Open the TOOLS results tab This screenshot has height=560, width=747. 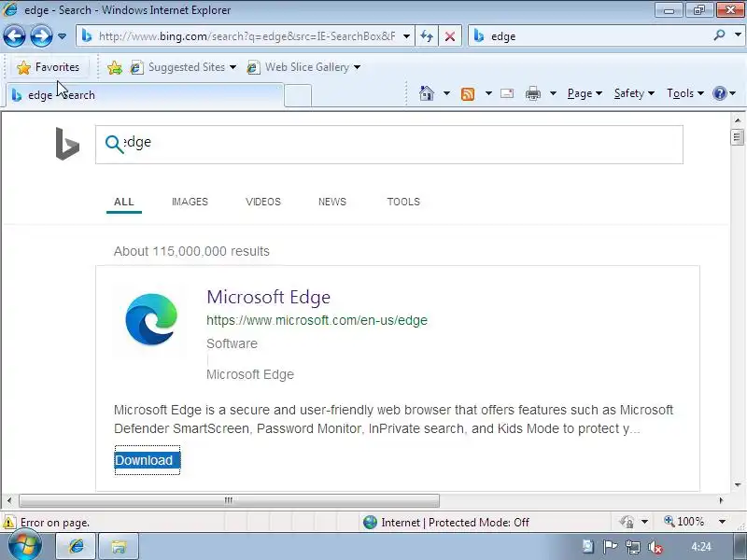403,202
